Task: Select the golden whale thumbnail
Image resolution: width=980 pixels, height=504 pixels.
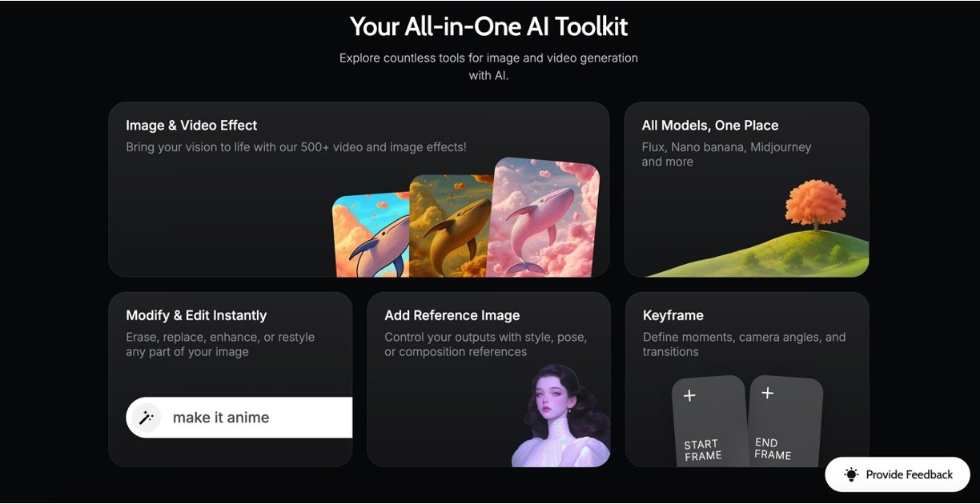Action: point(448,228)
